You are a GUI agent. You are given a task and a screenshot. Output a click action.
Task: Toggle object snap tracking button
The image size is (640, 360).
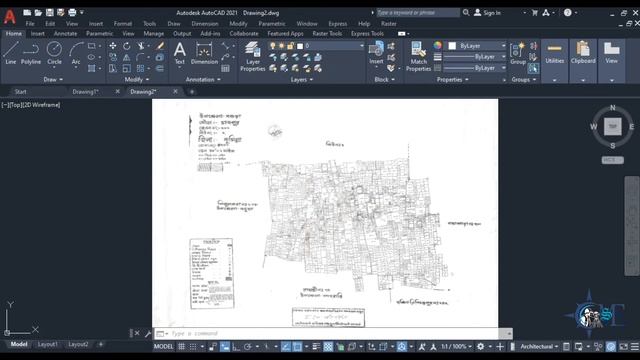coord(286,347)
